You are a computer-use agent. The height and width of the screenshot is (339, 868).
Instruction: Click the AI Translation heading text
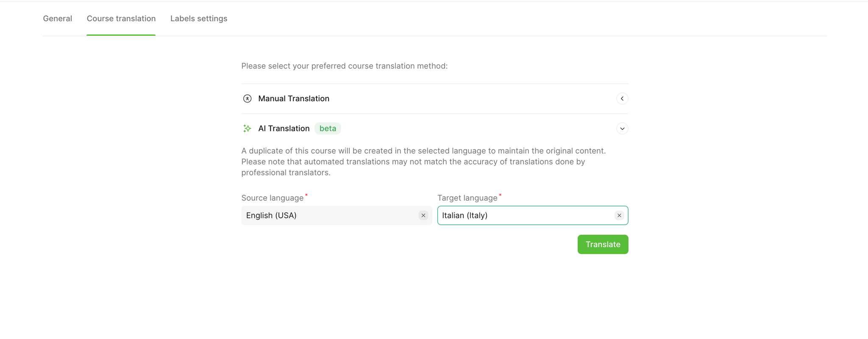[x=284, y=128]
